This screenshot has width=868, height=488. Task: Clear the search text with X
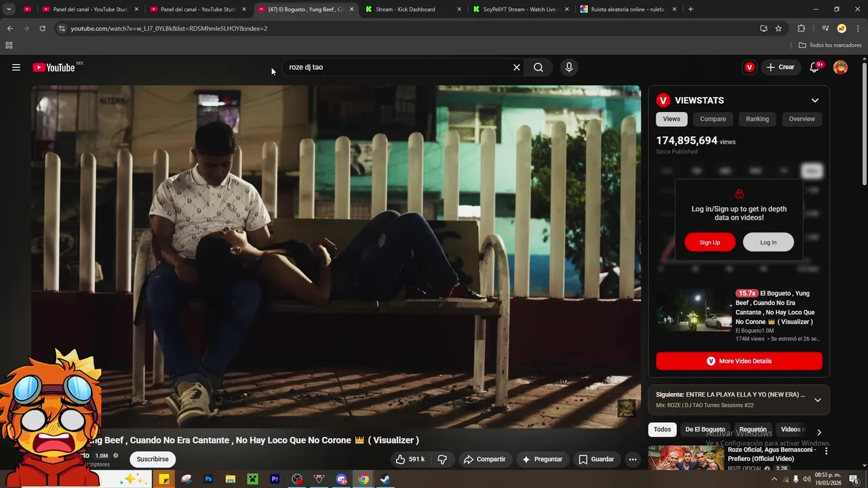(517, 67)
